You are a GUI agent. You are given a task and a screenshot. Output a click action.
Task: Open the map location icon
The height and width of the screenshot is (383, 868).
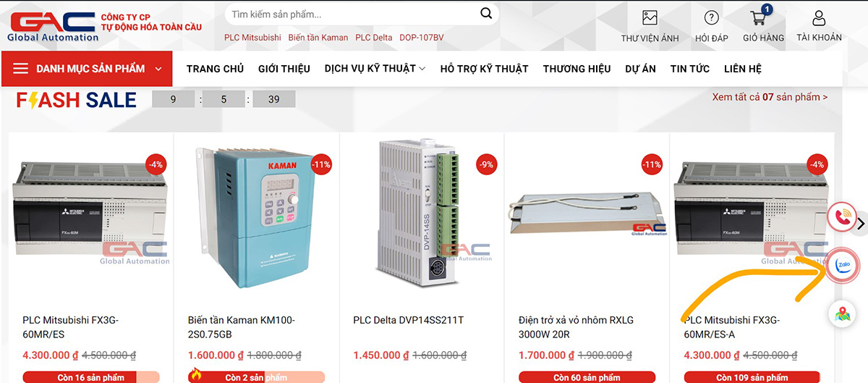coord(842,314)
